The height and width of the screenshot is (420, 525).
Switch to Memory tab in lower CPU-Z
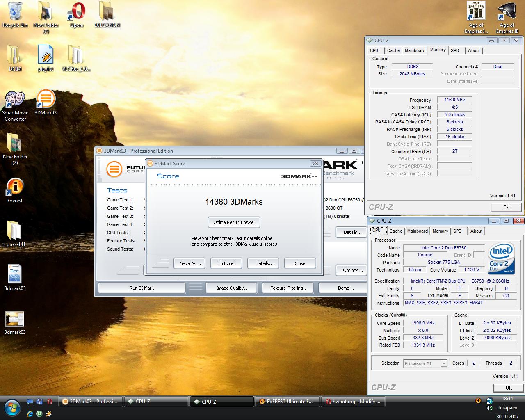click(x=440, y=231)
